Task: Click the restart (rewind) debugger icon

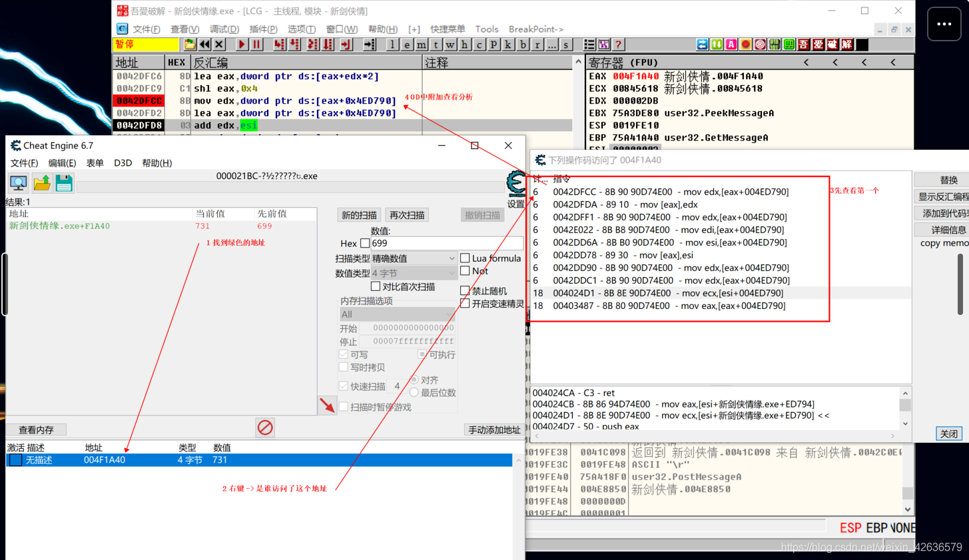Action: 204,45
